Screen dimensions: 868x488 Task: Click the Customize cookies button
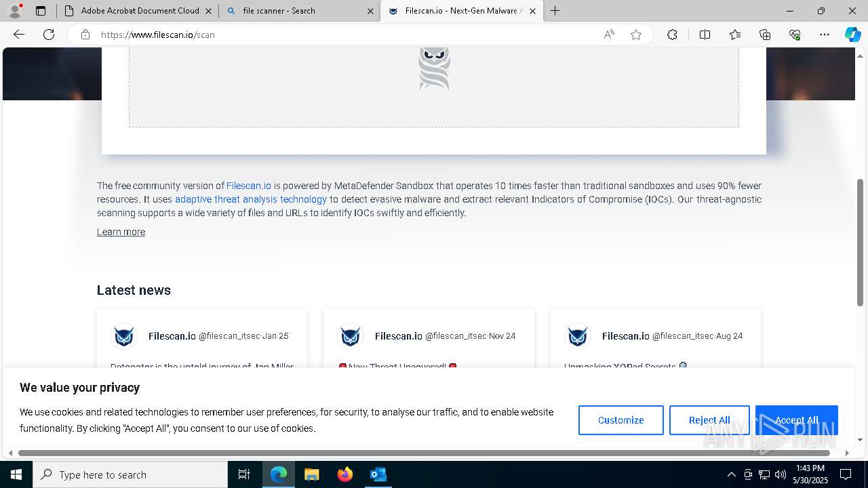621,420
